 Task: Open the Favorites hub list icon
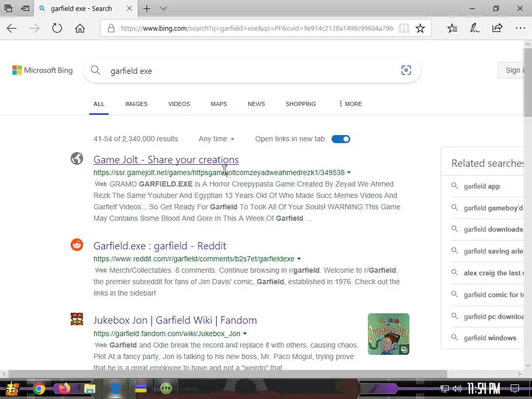(x=452, y=28)
